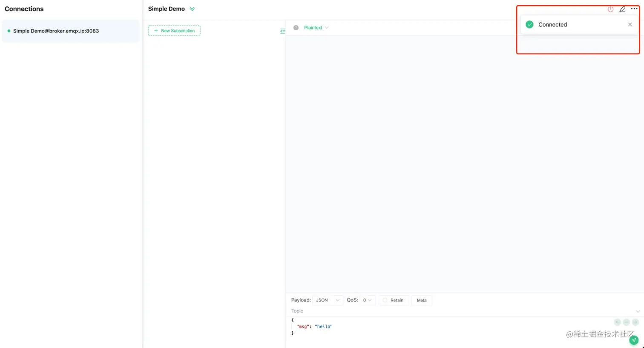
Task: Click the green send message button
Action: [634, 340]
